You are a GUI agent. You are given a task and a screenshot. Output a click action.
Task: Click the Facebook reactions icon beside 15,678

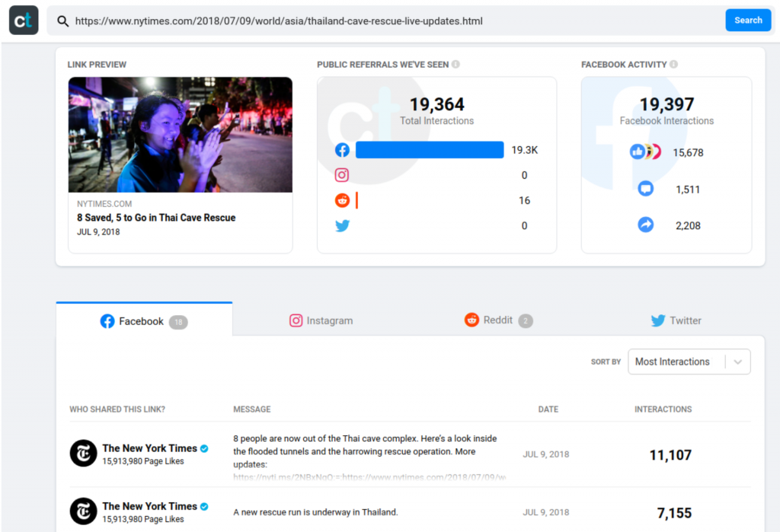645,151
